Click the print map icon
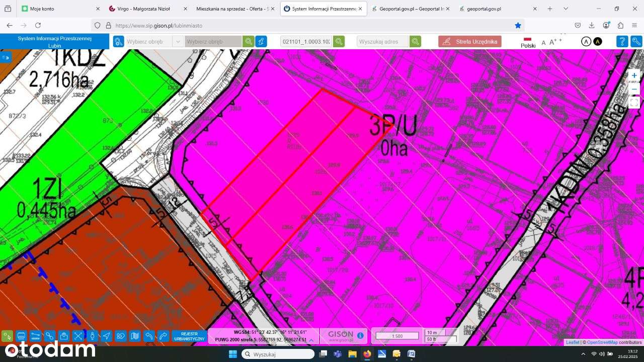The image size is (644, 362). [x=21, y=336]
